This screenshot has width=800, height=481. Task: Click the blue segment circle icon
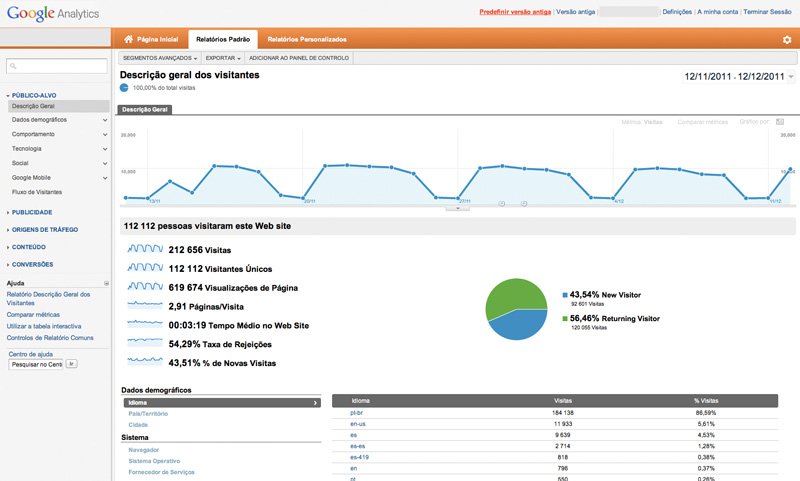[x=124, y=88]
